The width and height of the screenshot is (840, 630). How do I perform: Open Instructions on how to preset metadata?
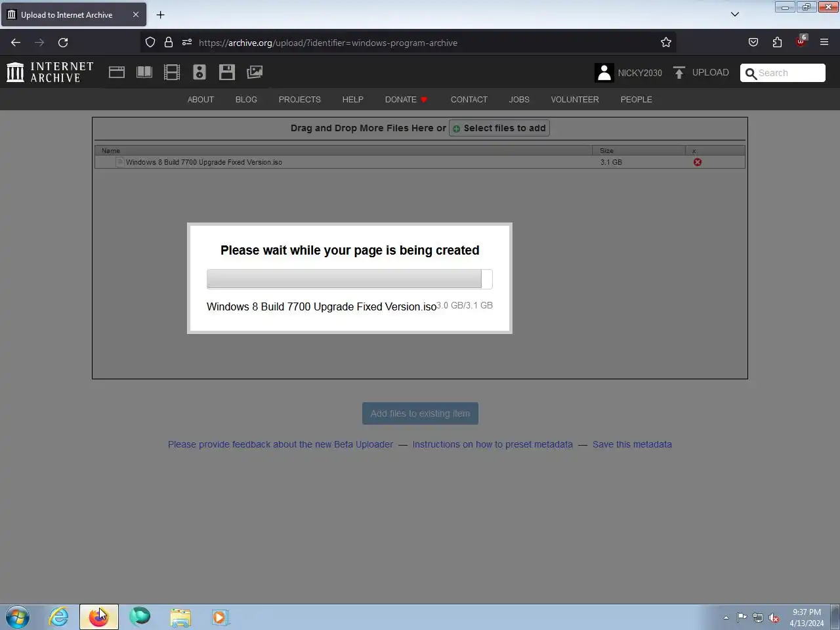pyautogui.click(x=492, y=444)
